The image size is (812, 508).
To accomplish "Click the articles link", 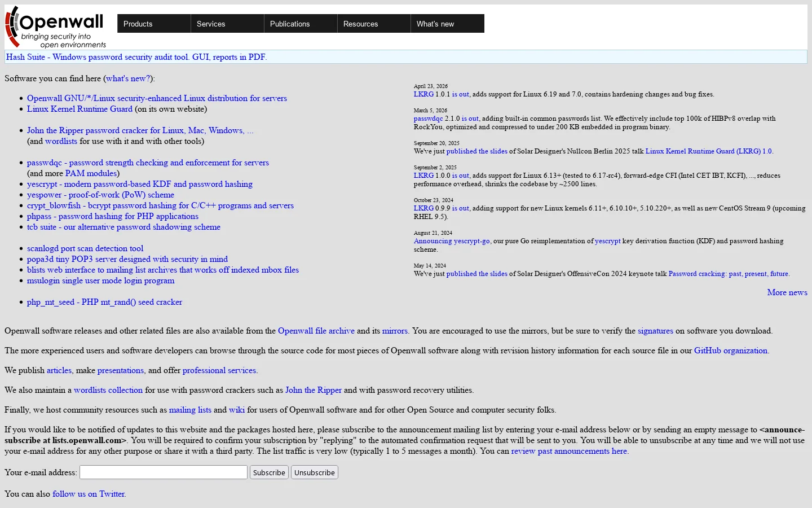I will tap(59, 370).
